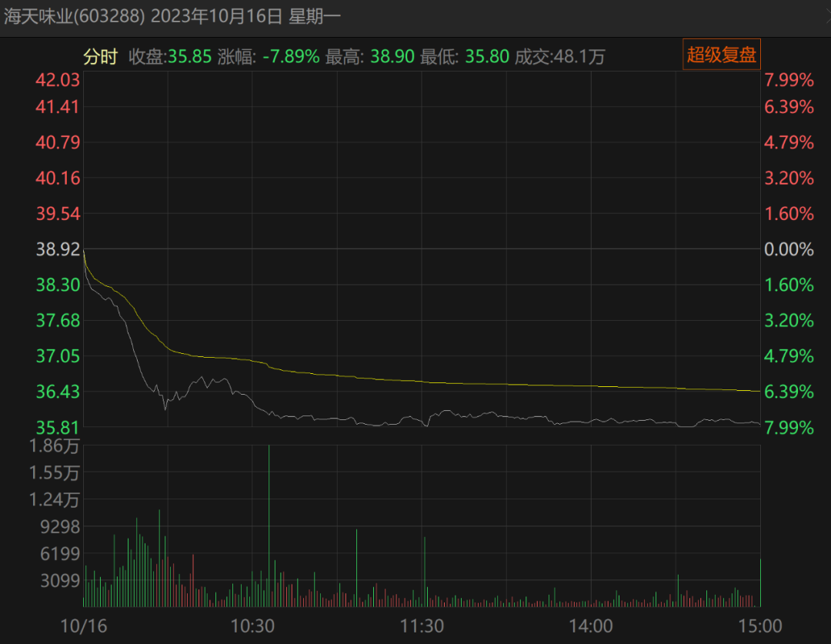Click the date 2023年10月16日 星期一
This screenshot has height=644, width=831.
point(246,17)
